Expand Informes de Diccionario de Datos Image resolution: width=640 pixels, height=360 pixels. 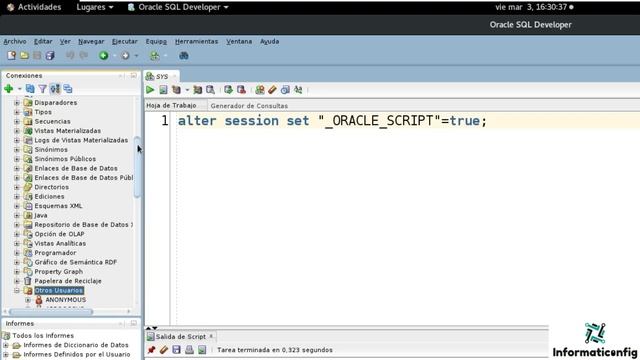click(x=6, y=345)
